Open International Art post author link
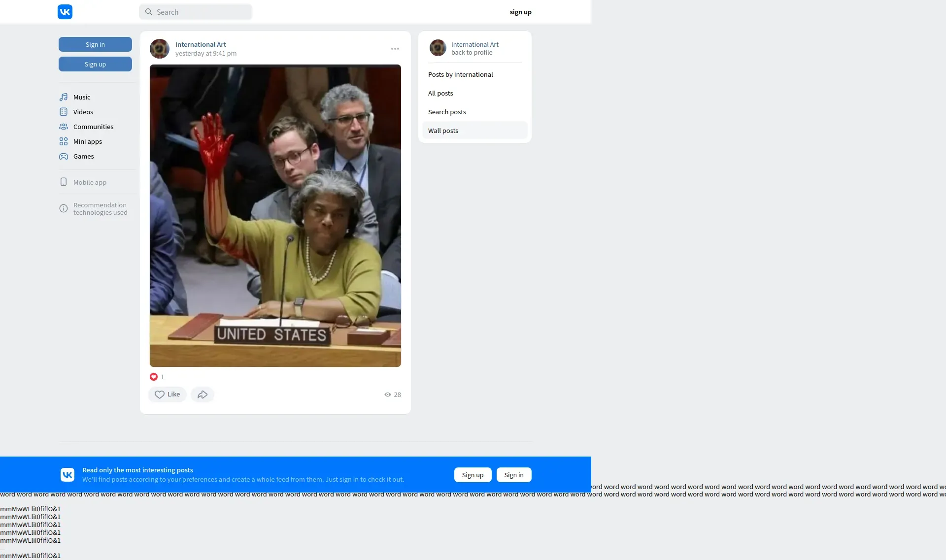This screenshot has height=560, width=946. 201,44
